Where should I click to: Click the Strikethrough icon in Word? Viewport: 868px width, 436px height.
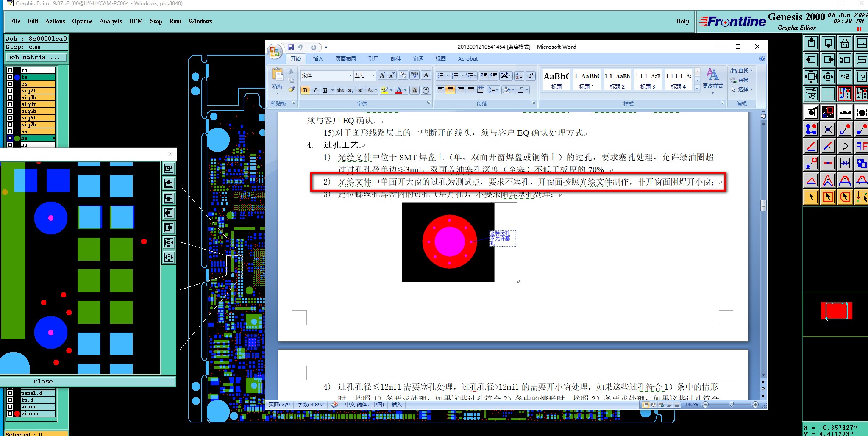tap(340, 90)
